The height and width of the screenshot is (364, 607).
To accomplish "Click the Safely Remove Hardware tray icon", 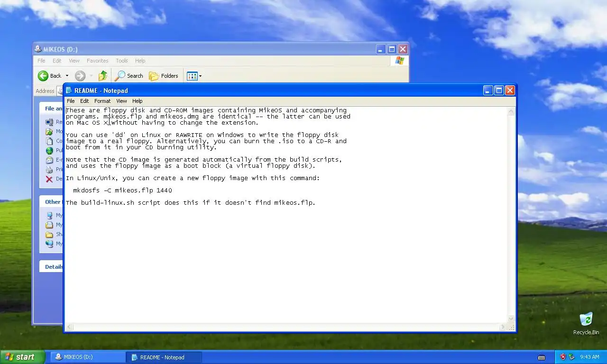I will [x=571, y=357].
